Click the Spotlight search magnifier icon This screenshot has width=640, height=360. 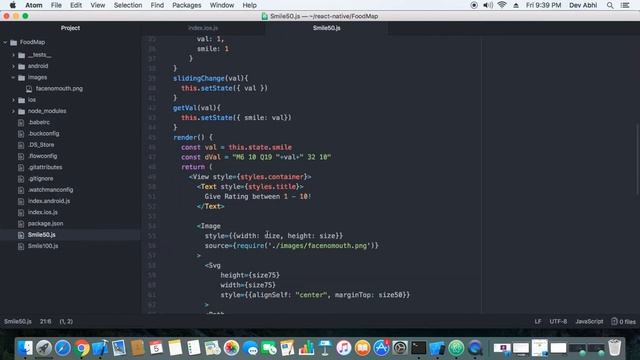[x=610, y=5]
